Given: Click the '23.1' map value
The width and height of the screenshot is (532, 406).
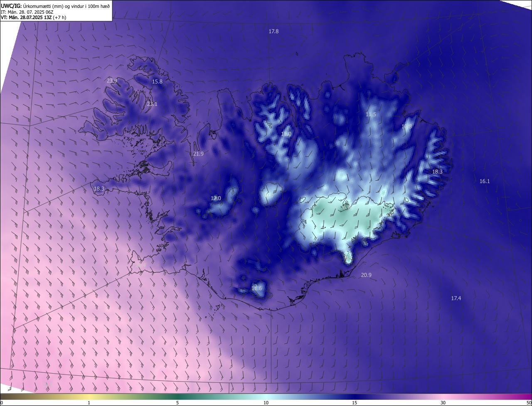Looking at the screenshot, I should point(152,104).
